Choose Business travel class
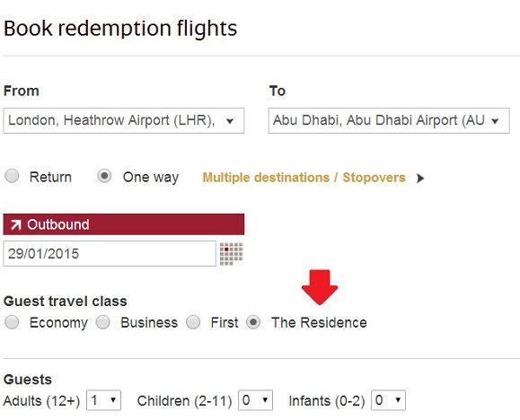 (x=103, y=322)
